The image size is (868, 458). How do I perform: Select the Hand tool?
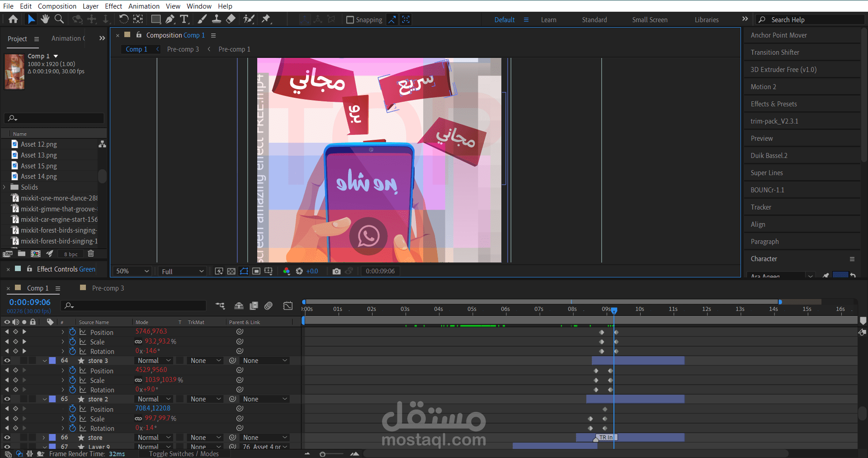tap(45, 19)
